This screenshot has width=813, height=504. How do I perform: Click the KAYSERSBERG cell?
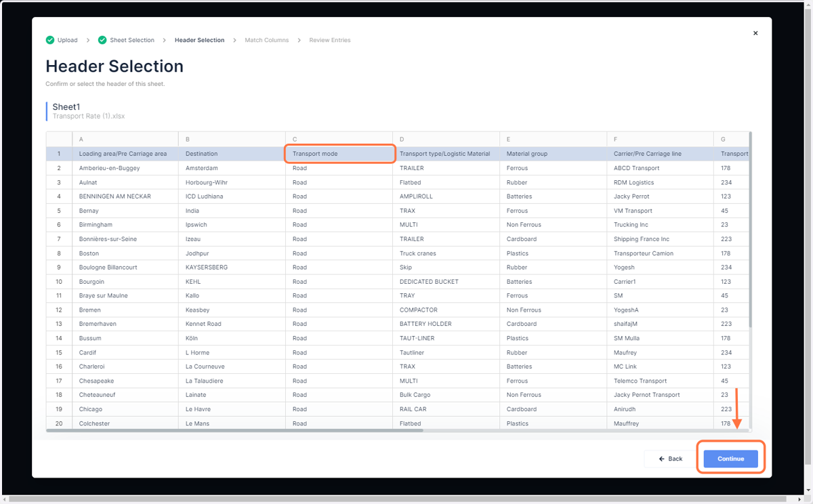(232, 268)
